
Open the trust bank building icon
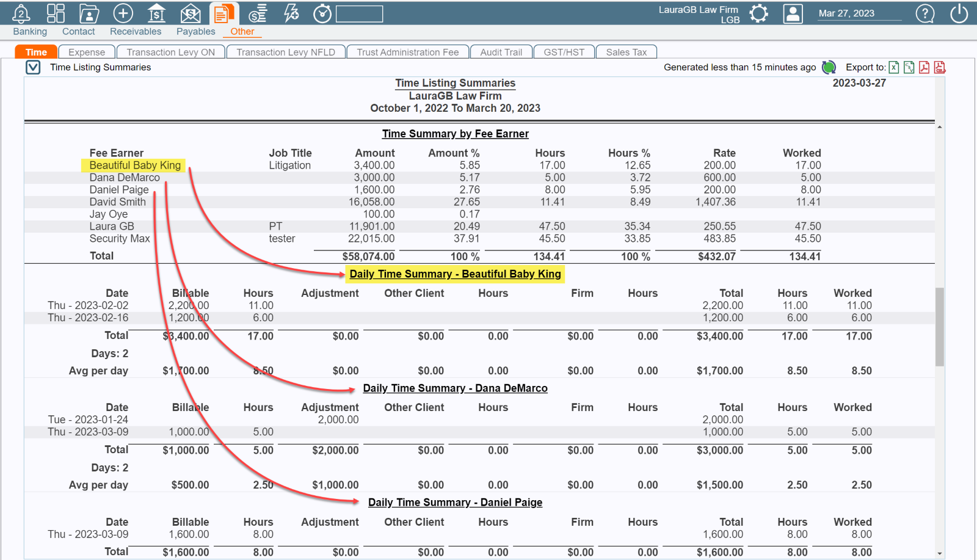point(157,13)
